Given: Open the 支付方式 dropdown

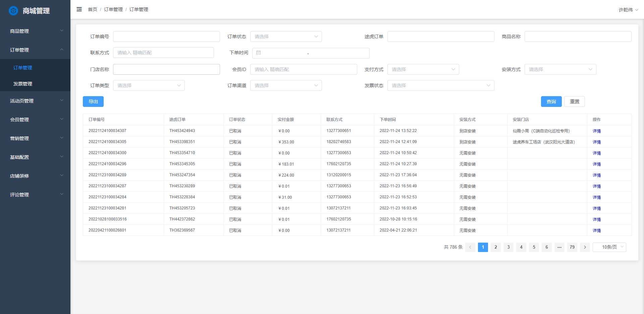Looking at the screenshot, I should pos(423,69).
